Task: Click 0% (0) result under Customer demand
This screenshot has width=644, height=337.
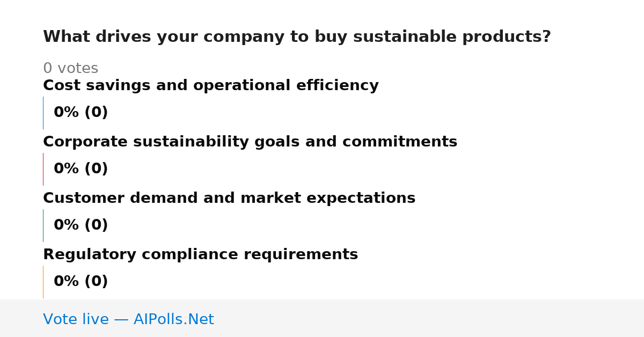Action: coord(81,225)
